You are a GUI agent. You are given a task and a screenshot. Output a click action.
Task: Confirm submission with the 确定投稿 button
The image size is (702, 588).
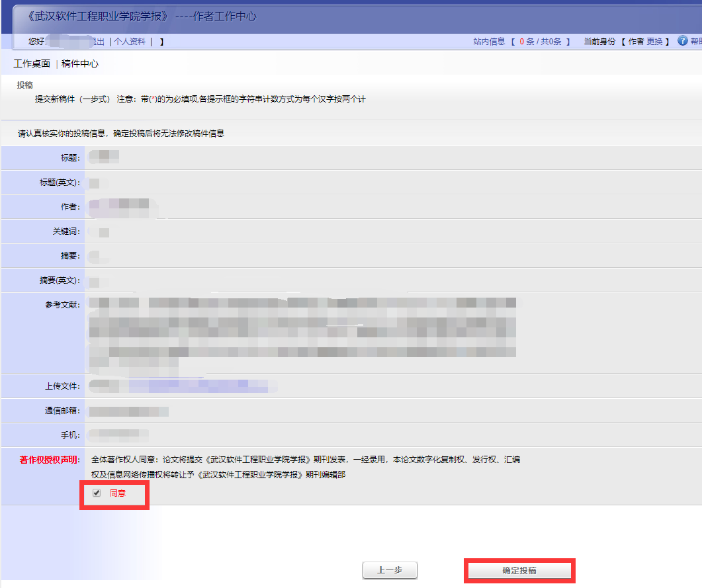(x=520, y=570)
